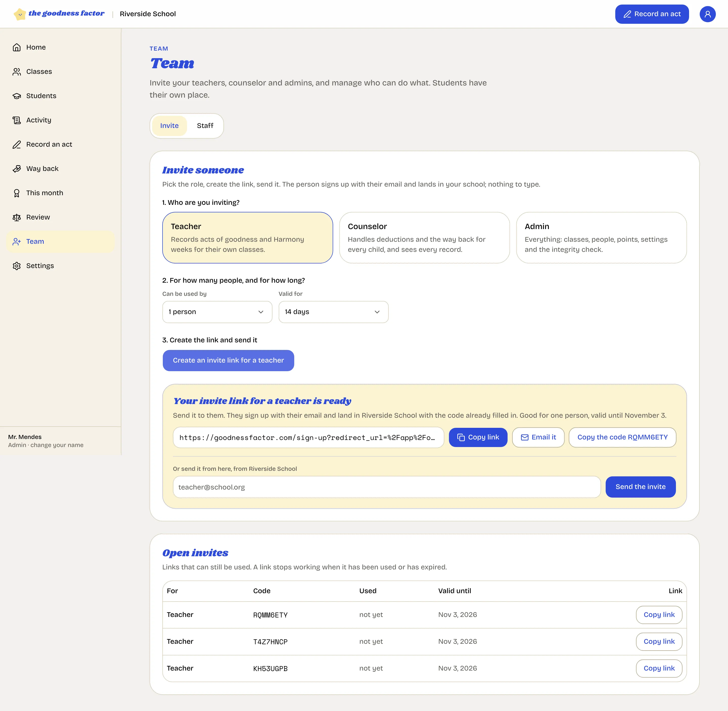The height and width of the screenshot is (711, 728).
Task: Open Way back in sidebar menu
Action: (x=60, y=169)
